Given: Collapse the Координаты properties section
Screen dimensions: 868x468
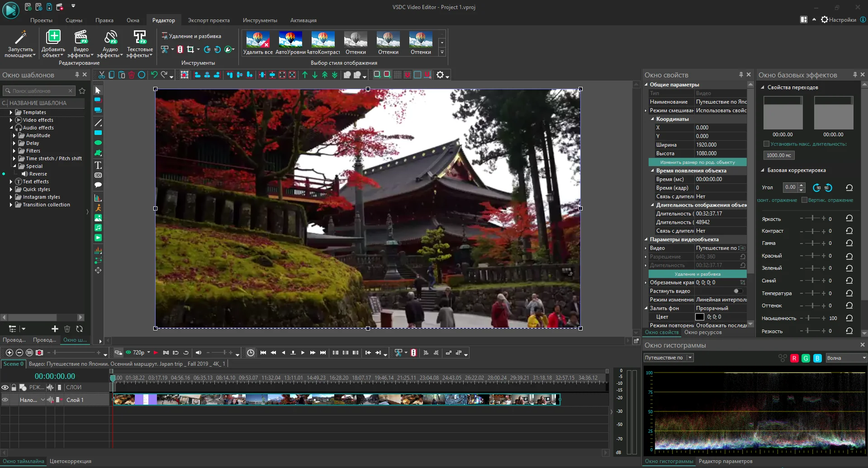Looking at the screenshot, I should [x=652, y=119].
